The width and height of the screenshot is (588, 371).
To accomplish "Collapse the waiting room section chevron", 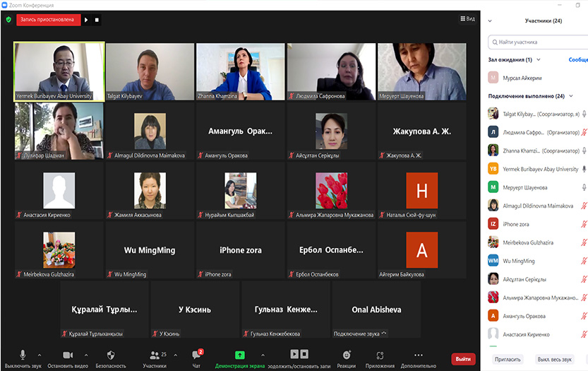I will click(540, 60).
